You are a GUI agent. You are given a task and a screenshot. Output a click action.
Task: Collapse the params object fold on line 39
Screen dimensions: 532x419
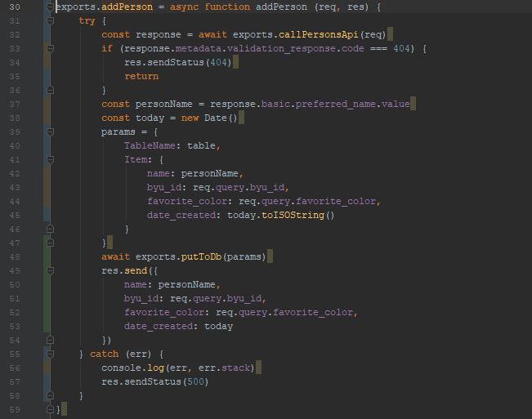[50, 131]
